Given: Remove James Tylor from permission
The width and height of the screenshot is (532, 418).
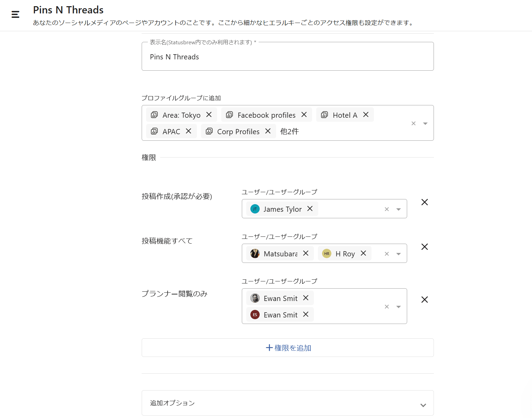Looking at the screenshot, I should [x=310, y=209].
